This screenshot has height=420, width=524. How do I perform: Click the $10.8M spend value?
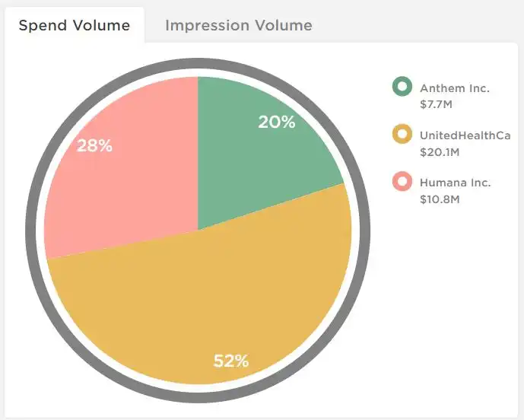440,199
